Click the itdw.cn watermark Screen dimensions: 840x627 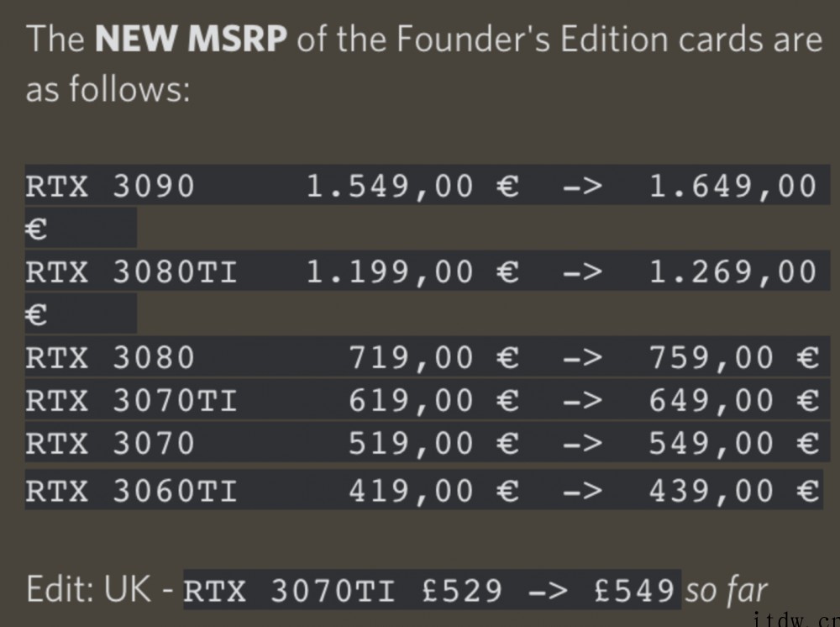point(796,619)
